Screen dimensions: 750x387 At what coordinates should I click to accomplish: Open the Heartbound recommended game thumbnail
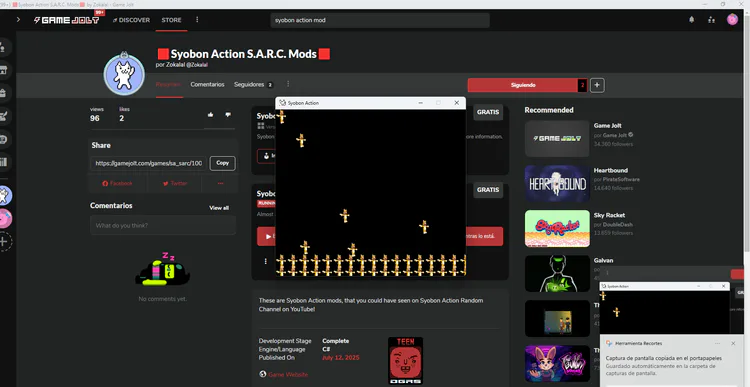[x=557, y=184]
